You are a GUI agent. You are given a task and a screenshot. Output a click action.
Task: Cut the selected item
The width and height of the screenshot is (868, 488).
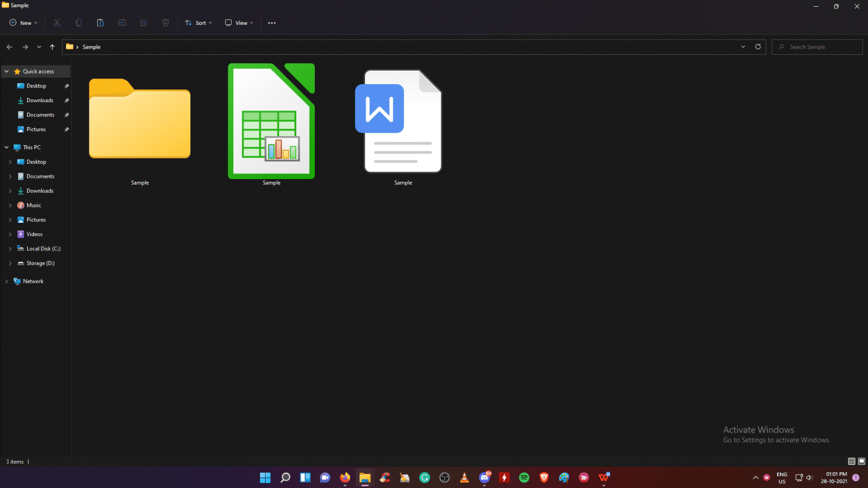point(57,23)
